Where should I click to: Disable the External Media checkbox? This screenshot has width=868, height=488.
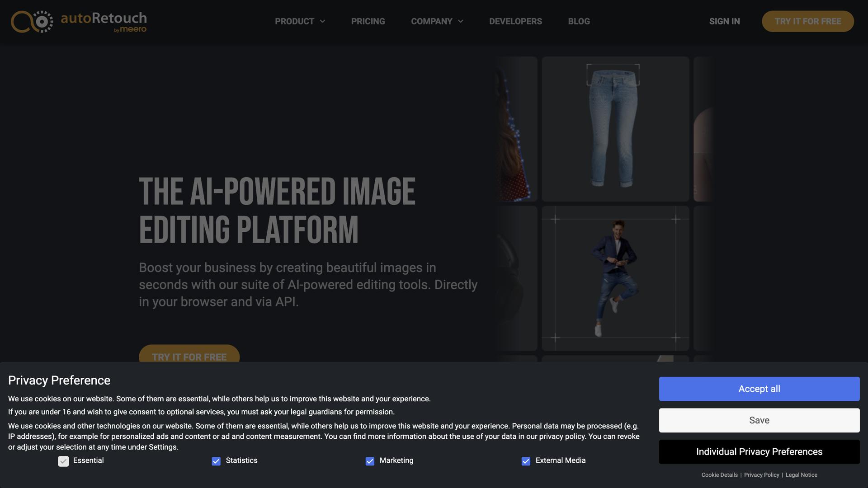525,460
